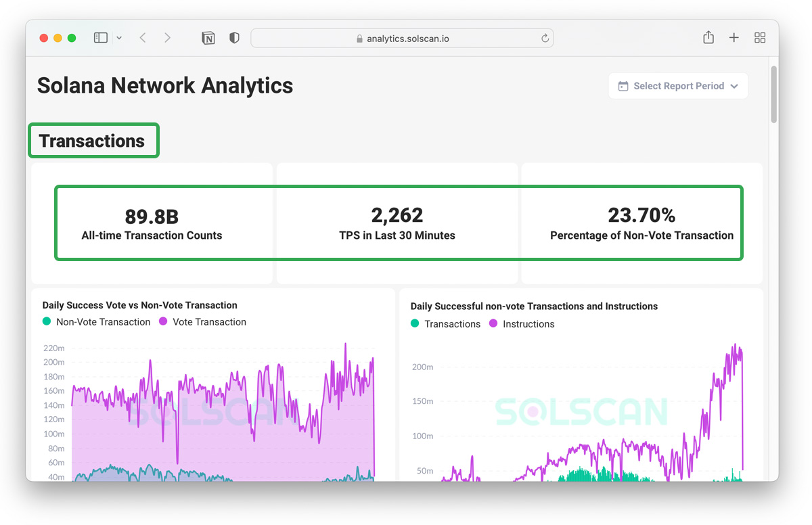Open the privacy shield icon
812x525 pixels.
pyautogui.click(x=234, y=38)
